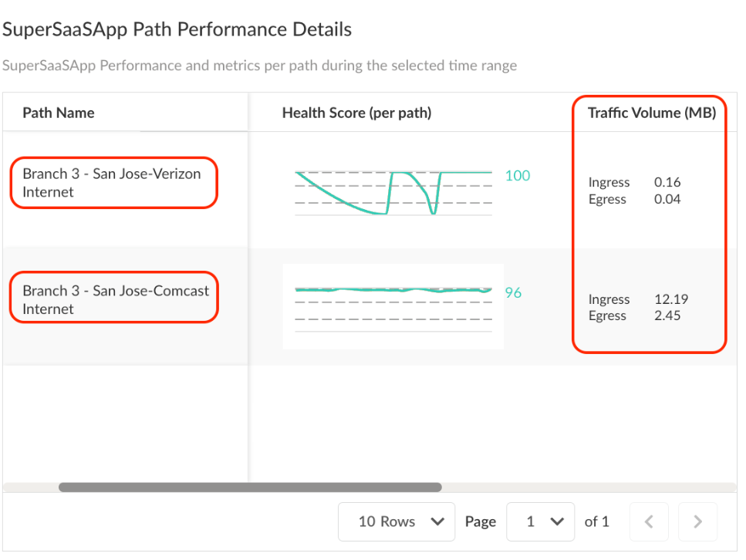746x560 pixels.
Task: Click the Health Score column header
Action: click(x=356, y=113)
